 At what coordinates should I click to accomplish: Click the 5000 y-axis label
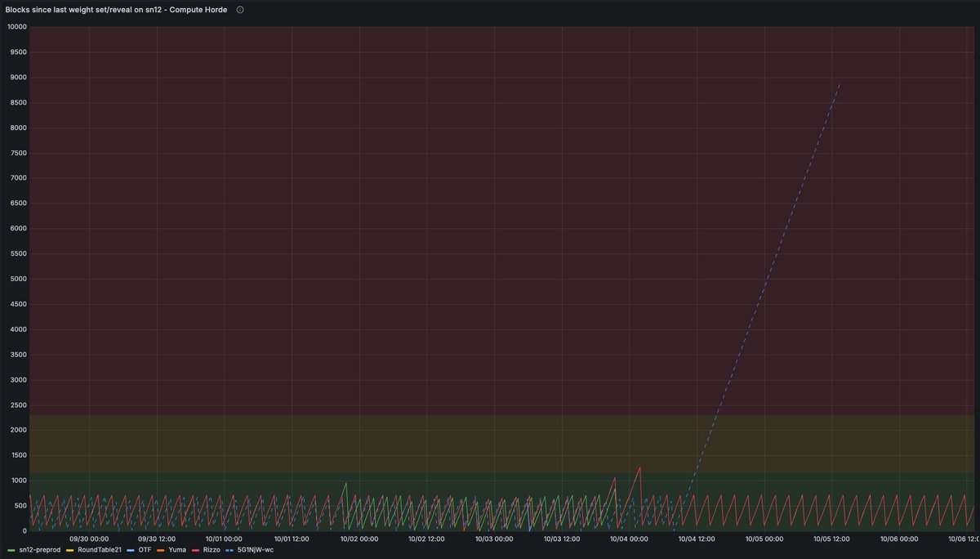point(19,279)
